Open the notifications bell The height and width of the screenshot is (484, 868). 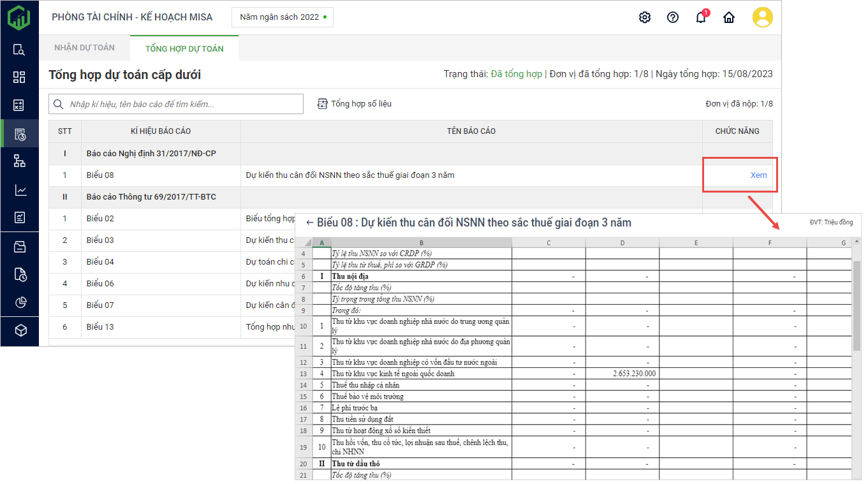[700, 17]
